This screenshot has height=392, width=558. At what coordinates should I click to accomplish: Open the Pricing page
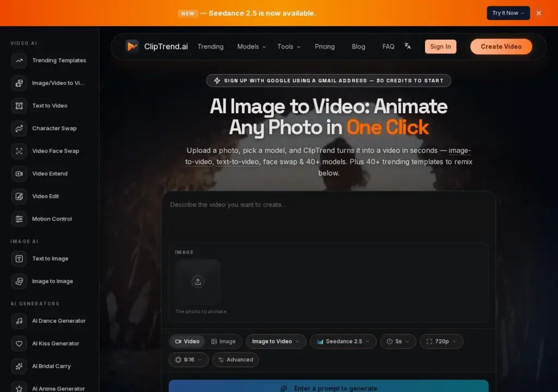(x=325, y=47)
